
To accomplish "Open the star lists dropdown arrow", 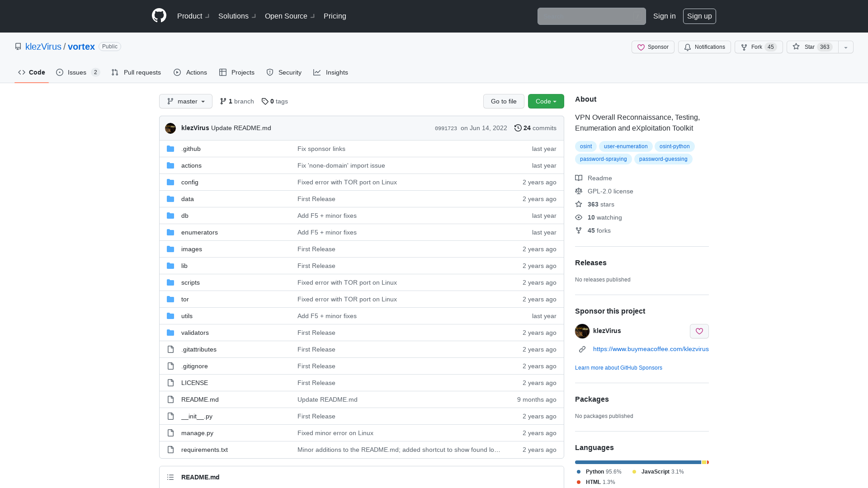I will point(846,47).
